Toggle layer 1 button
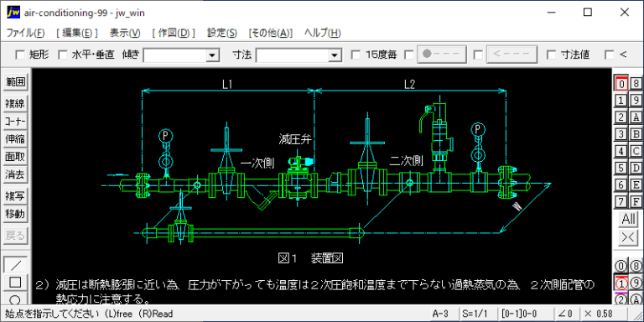 coord(621,101)
